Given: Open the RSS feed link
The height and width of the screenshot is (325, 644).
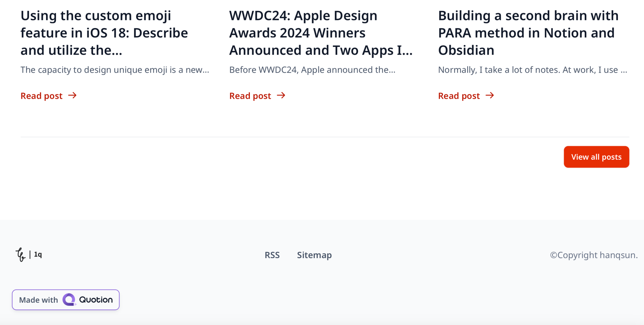Looking at the screenshot, I should point(272,255).
